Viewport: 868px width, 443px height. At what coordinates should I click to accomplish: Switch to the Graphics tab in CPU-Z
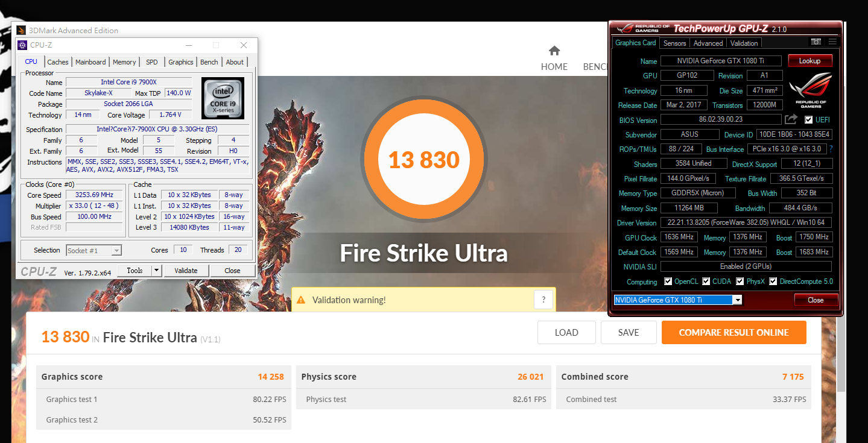tap(181, 62)
